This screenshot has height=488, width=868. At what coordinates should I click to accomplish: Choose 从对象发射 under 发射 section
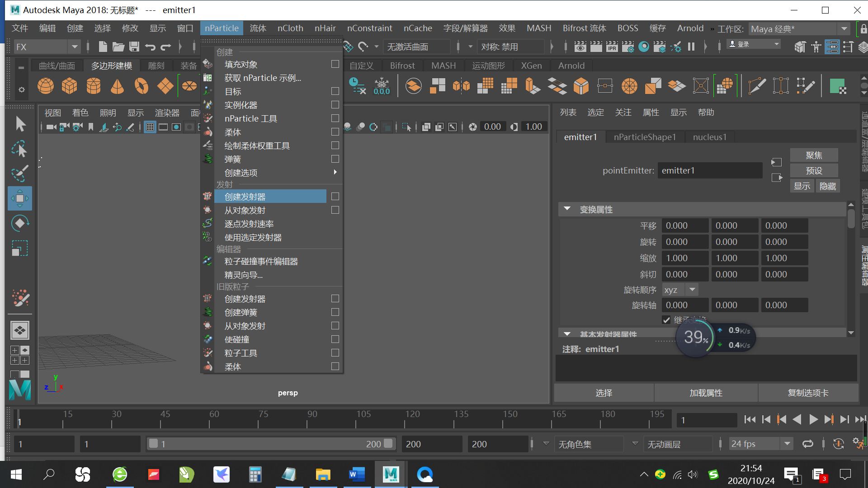pos(245,210)
